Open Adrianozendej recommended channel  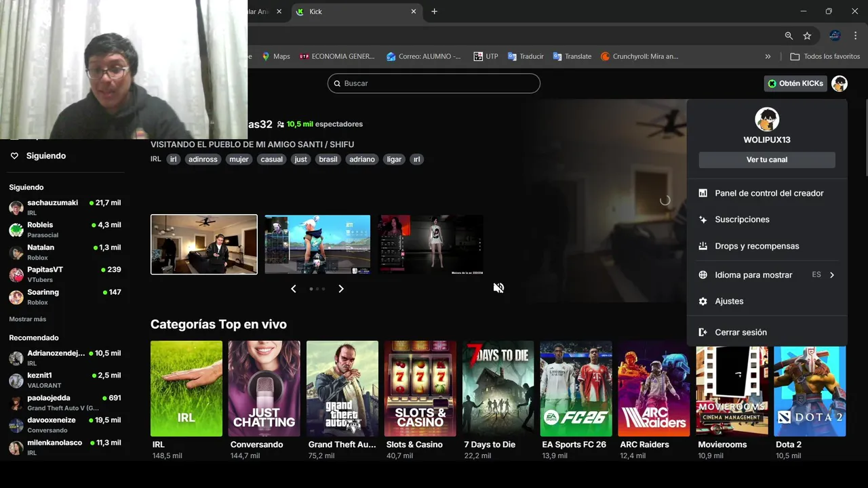[x=65, y=358]
